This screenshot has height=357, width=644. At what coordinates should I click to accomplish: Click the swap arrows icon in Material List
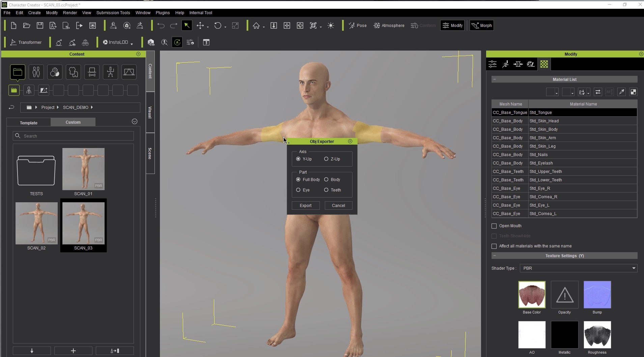click(598, 92)
